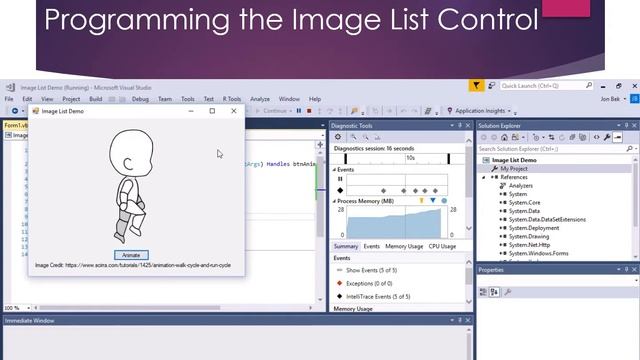Click zoom out icon in Diagnostic Tools

tap(365, 137)
